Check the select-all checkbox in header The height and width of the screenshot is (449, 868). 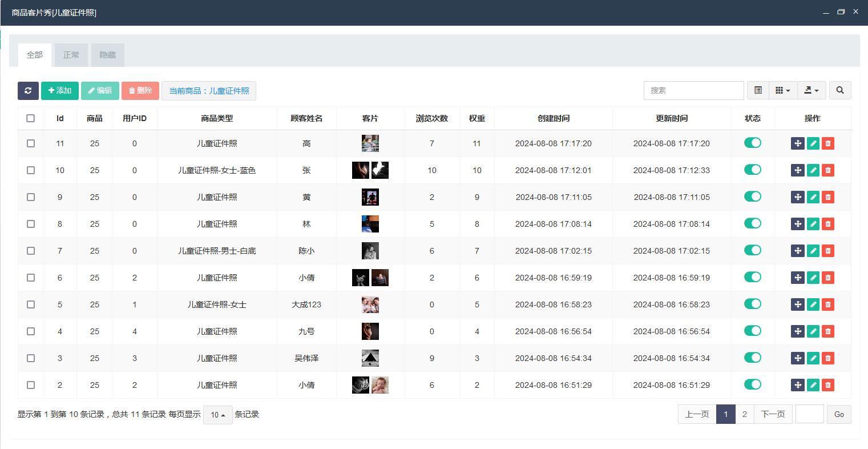point(31,118)
